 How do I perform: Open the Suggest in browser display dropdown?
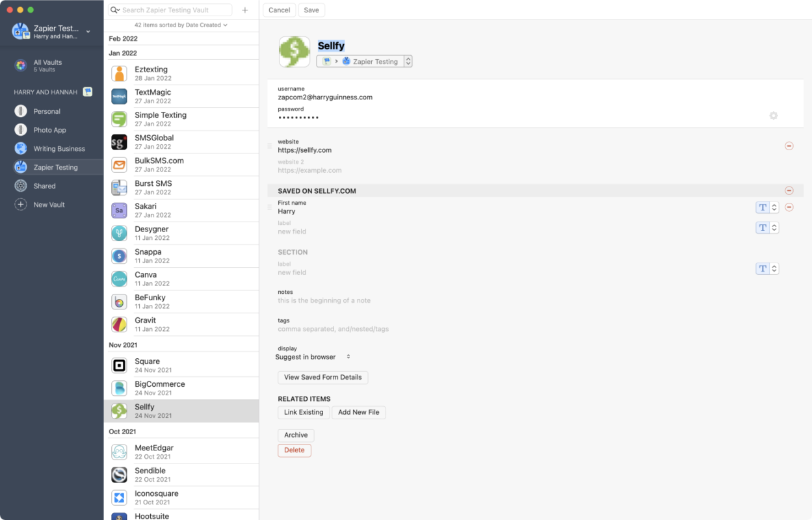pos(313,357)
